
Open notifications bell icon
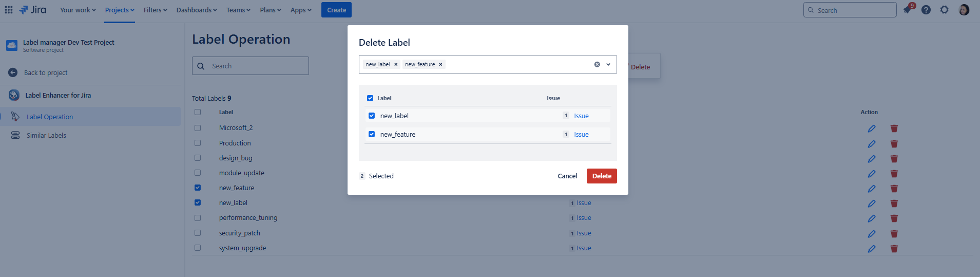tap(908, 10)
